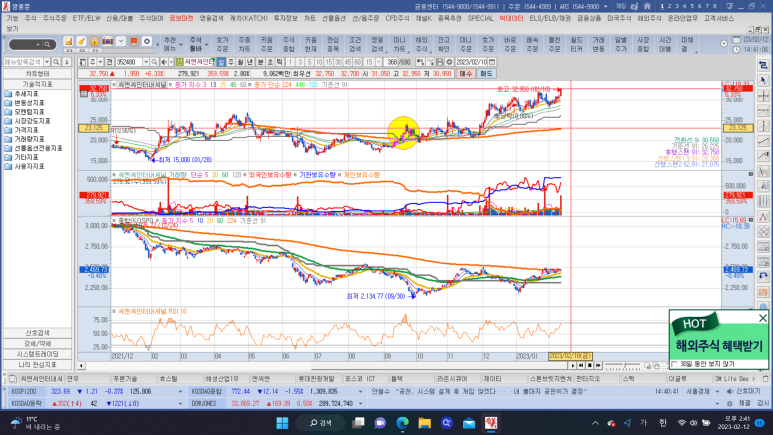This screenshot has height=435, width=773.
Task: Expand 주식툴바 dropdown in toolbar
Action: (x=207, y=44)
